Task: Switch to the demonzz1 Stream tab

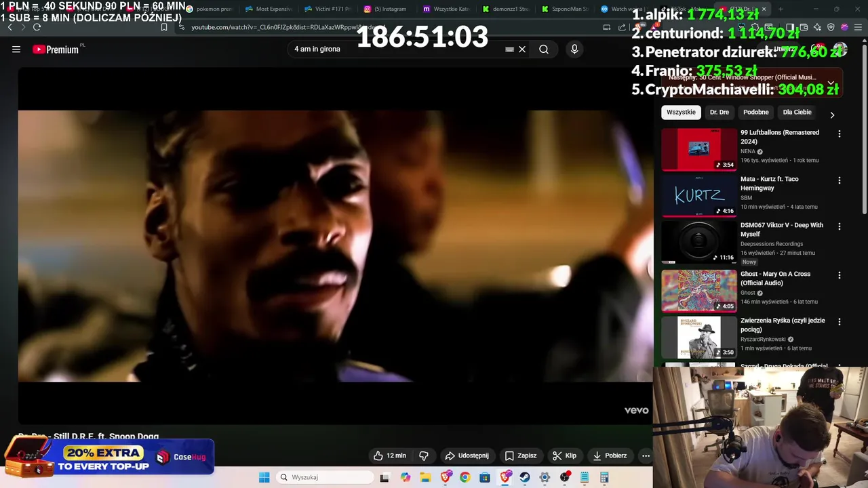Action: tap(506, 9)
